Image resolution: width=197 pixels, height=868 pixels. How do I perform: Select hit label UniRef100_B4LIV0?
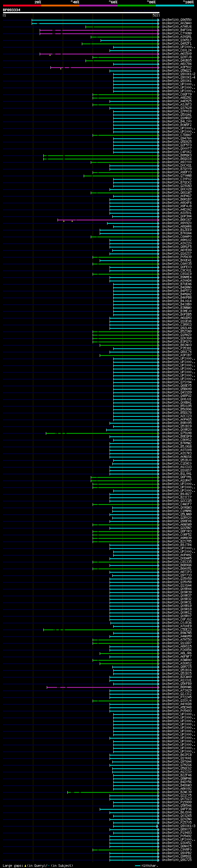click(x=176, y=121)
